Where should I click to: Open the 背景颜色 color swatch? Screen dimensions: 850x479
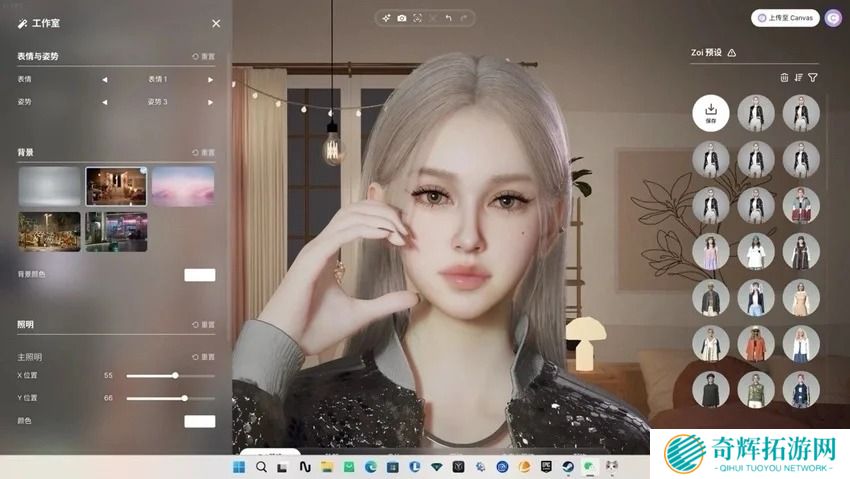199,275
